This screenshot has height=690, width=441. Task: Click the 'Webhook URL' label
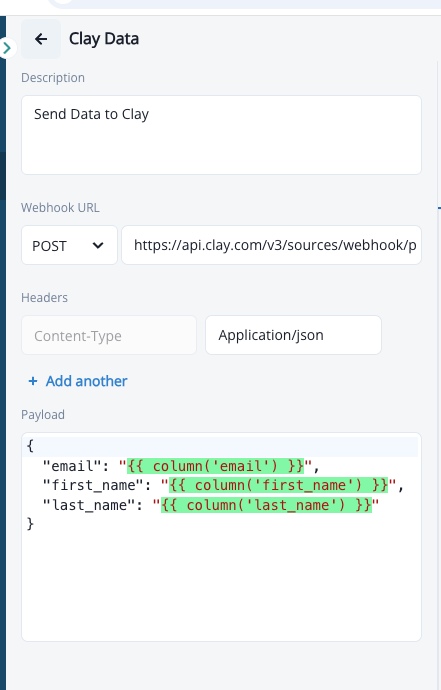[60, 208]
